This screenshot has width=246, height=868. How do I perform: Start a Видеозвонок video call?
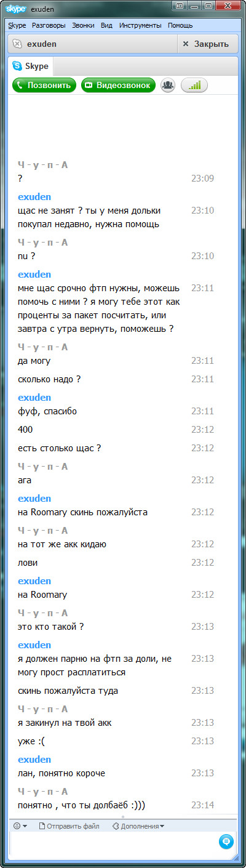(117, 86)
